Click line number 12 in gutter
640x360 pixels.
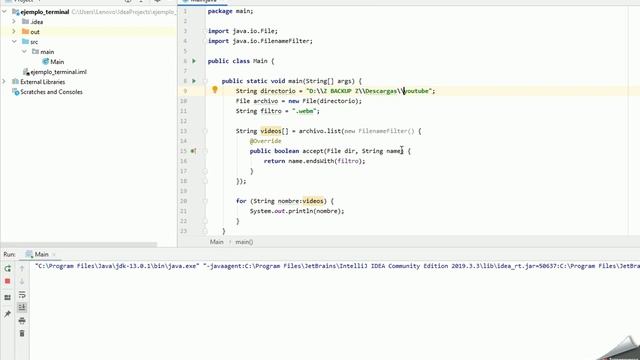click(x=183, y=121)
